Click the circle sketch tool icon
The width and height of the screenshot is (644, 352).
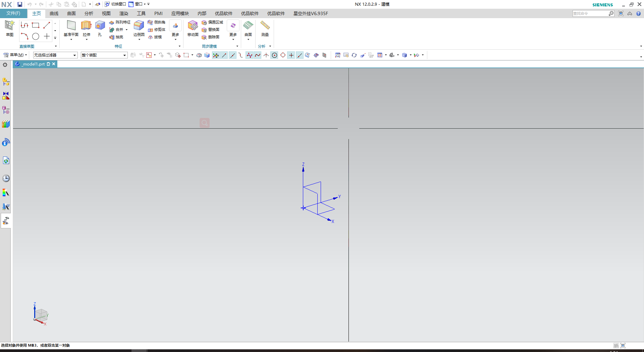(x=36, y=36)
